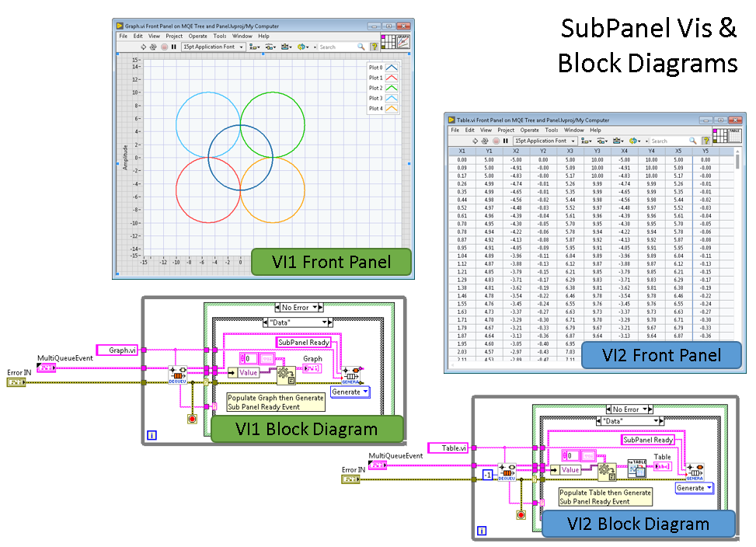This screenshot has height=547, width=756.
Task: Open Edit menu in Table.vi window
Action: [469, 130]
